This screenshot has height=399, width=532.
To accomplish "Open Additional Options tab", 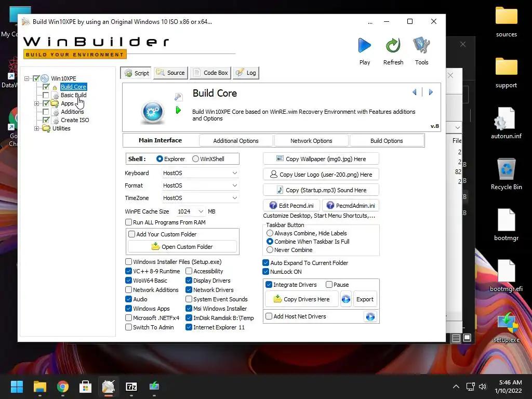I will [x=236, y=140].
